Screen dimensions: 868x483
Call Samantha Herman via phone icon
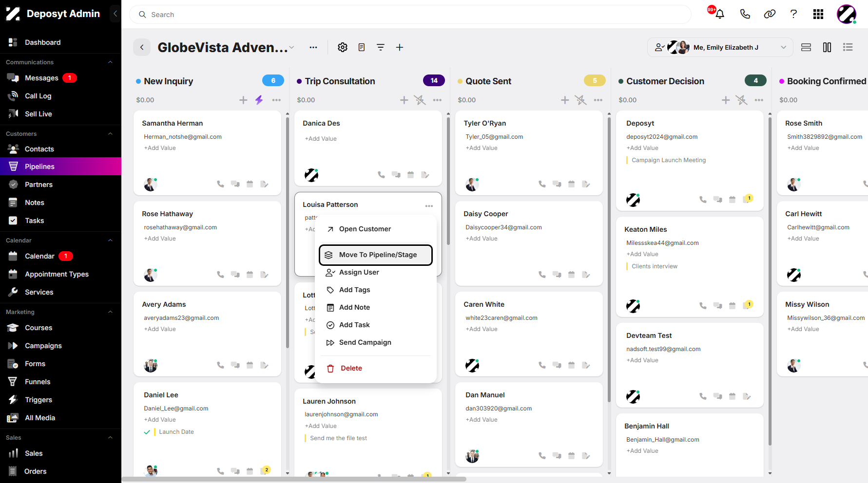[x=220, y=184]
